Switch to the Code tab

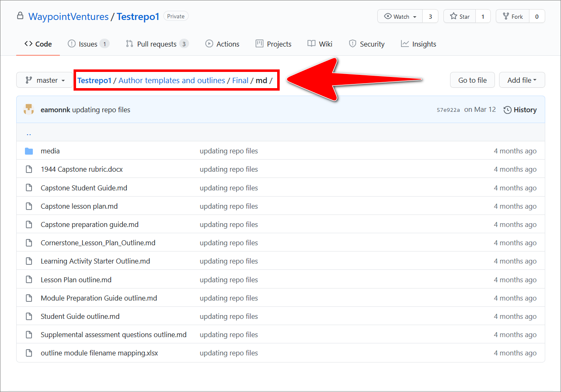(38, 44)
